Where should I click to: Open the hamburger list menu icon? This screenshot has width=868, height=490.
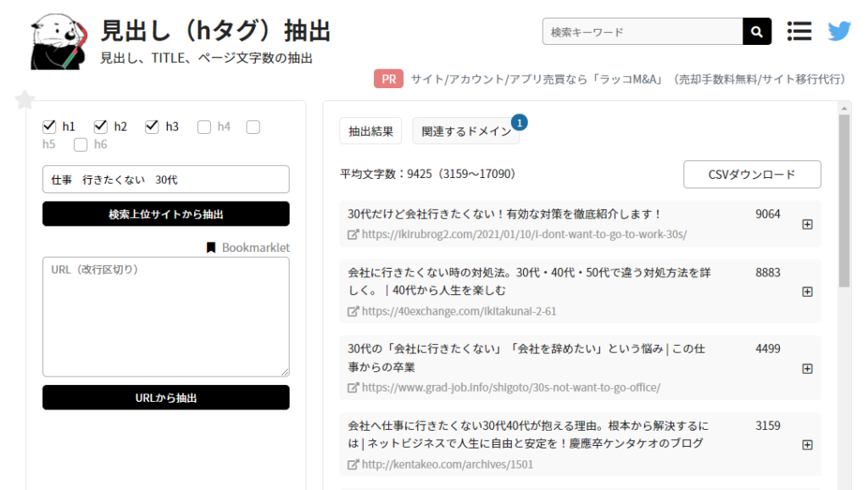pos(799,31)
